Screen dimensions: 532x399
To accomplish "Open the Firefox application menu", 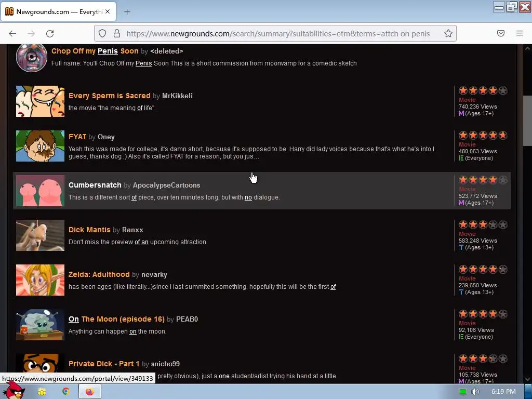I will click(520, 33).
